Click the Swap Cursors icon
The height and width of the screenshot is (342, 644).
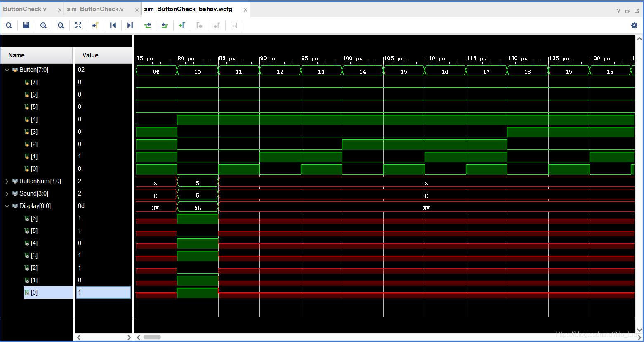pyautogui.click(x=234, y=26)
